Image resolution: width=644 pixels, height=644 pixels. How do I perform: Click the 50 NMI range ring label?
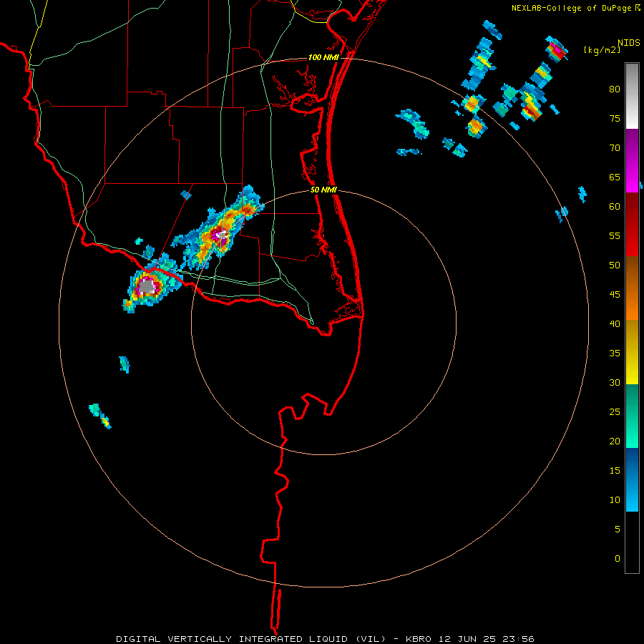click(323, 190)
